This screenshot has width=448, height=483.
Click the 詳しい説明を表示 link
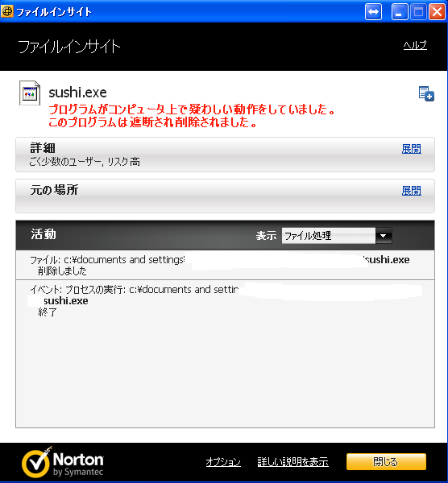293,462
